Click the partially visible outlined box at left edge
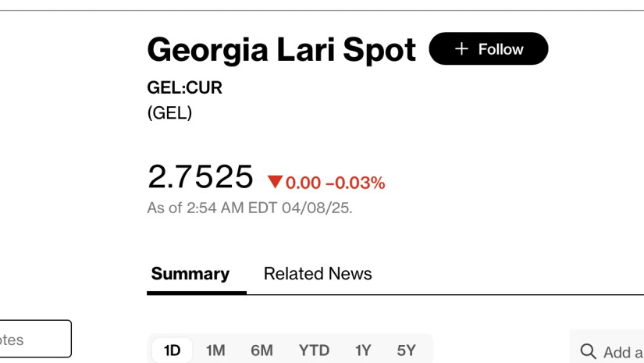The image size is (644, 363). pyautogui.click(x=35, y=339)
